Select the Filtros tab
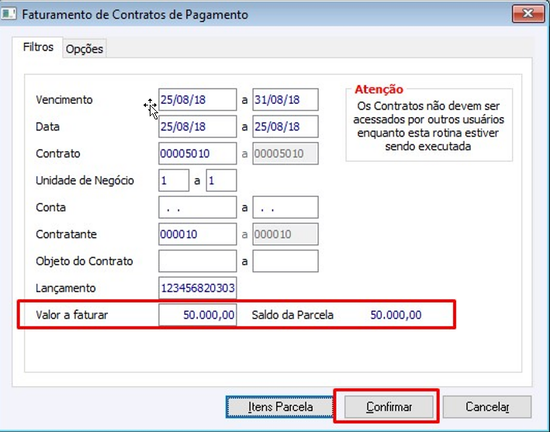The image size is (550, 432). pos(38,47)
